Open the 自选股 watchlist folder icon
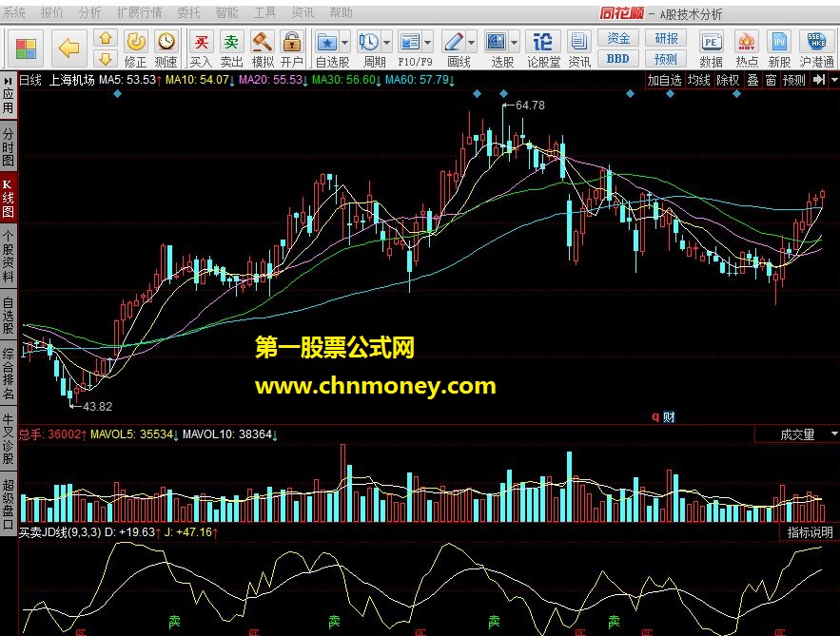This screenshot has height=636, width=840. 327,42
